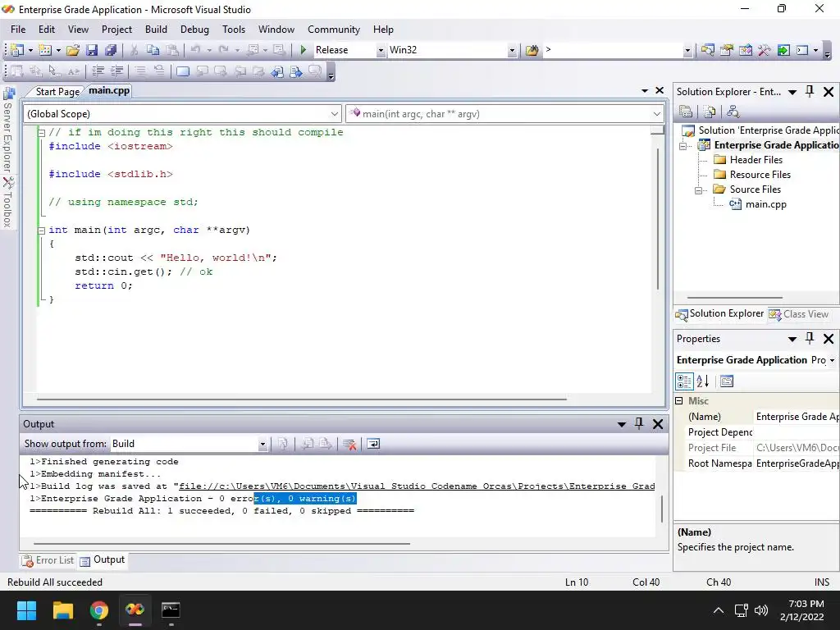Click the Increase Line Indent icon

[116, 71]
